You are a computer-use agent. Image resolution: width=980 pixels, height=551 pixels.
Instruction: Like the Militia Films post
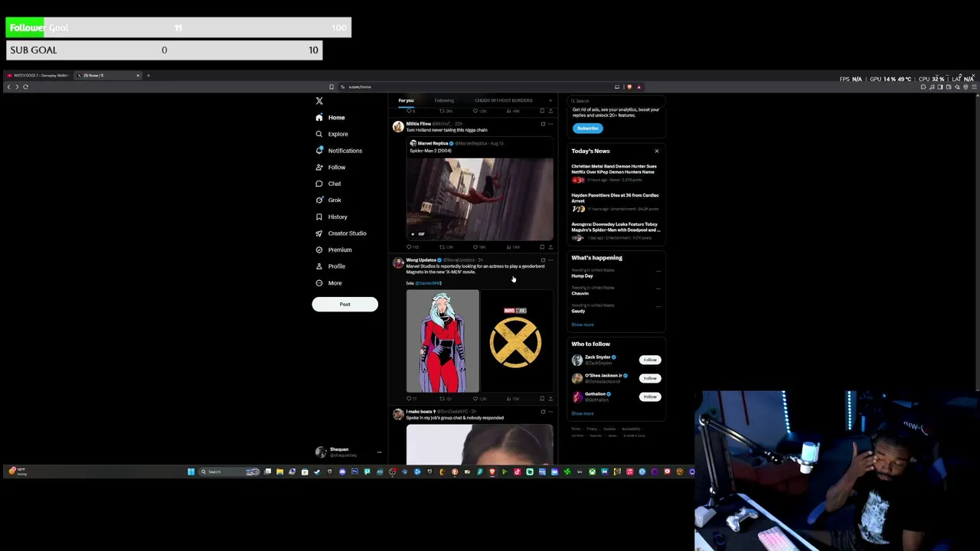479,247
